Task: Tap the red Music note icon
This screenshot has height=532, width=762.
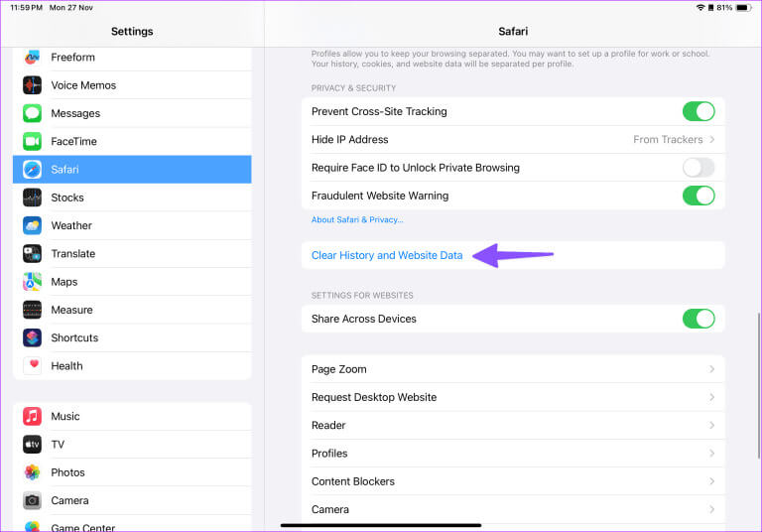Action: (32, 416)
